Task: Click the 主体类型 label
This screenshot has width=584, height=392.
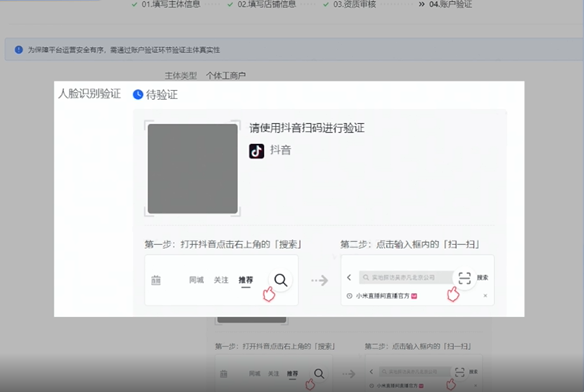Action: pos(181,76)
